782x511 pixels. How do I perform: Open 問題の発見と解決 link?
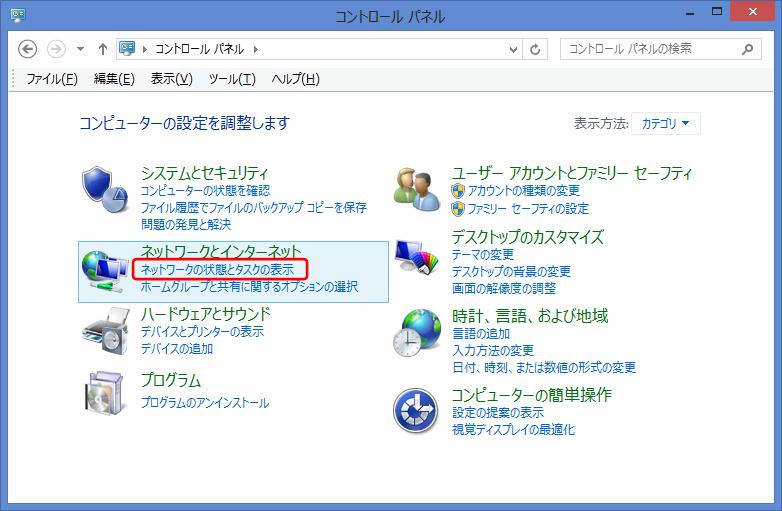[x=186, y=224]
